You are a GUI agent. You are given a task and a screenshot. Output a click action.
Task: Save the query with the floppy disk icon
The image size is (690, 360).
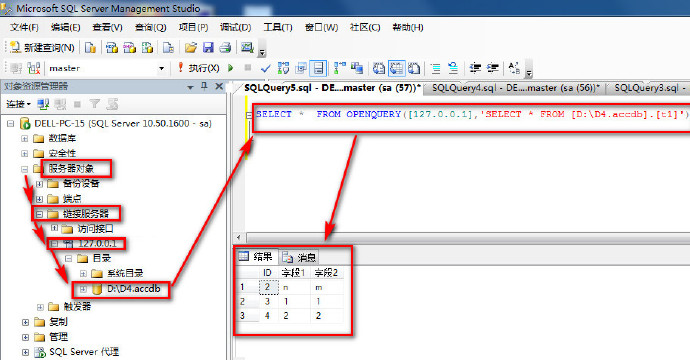[x=208, y=48]
